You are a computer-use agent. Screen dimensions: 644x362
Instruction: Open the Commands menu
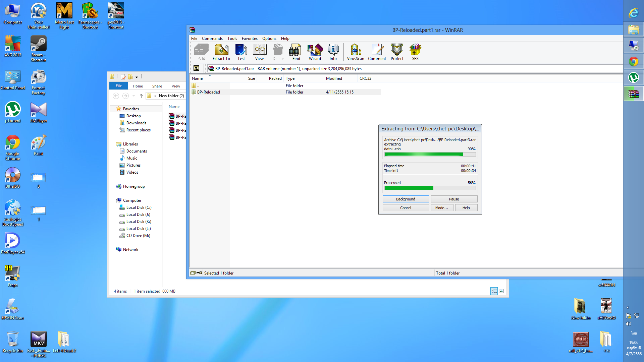point(212,39)
